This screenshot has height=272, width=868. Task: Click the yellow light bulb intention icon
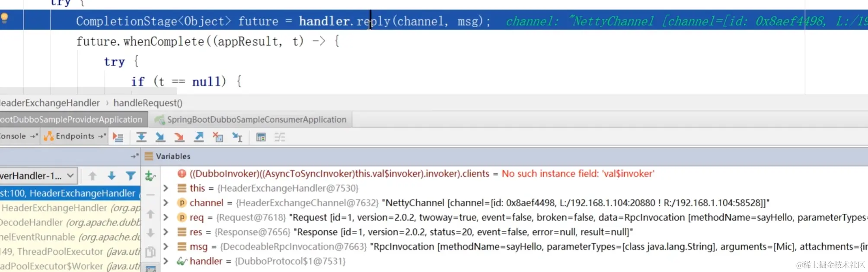4,18
